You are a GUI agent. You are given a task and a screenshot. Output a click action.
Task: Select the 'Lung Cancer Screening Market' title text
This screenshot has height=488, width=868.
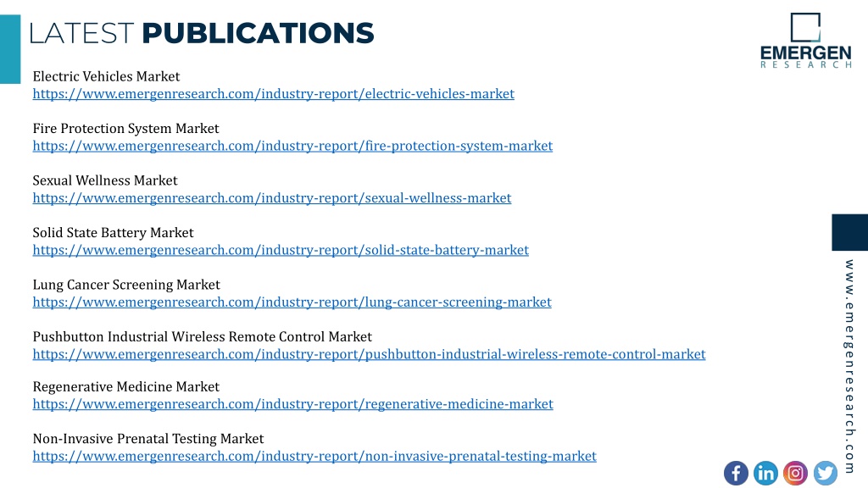coord(126,285)
